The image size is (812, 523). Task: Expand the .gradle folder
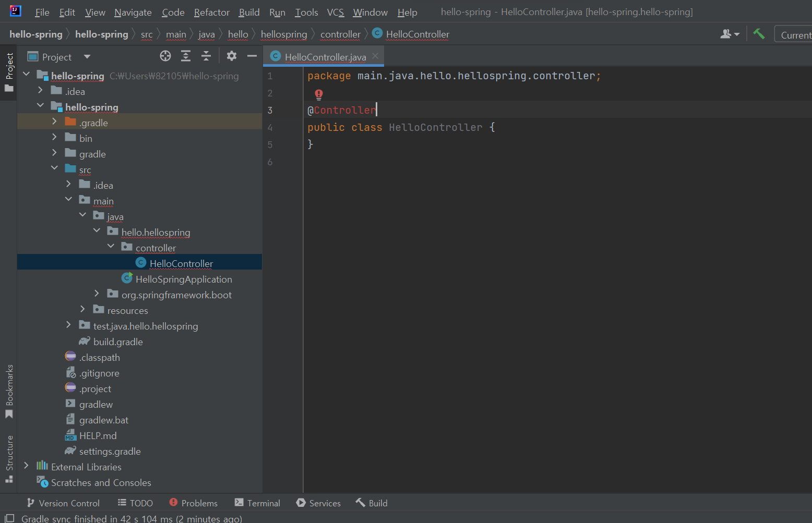point(55,121)
